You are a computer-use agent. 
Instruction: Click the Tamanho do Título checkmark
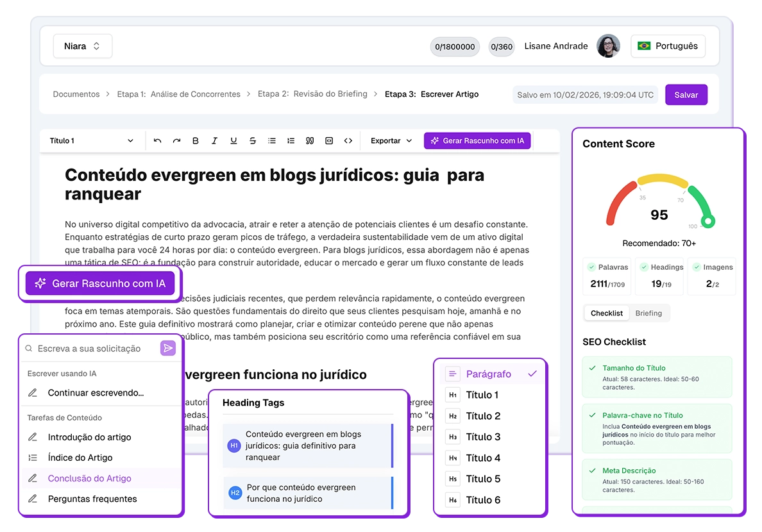[x=593, y=368]
